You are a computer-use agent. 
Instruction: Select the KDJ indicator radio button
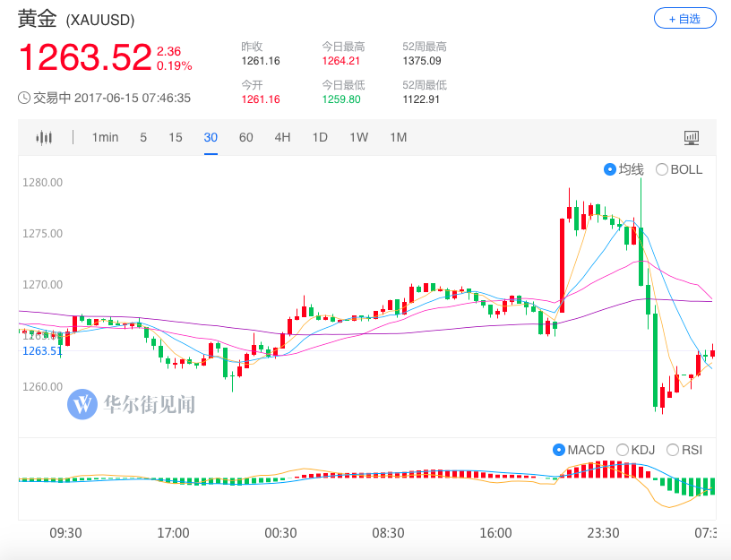coord(623,450)
